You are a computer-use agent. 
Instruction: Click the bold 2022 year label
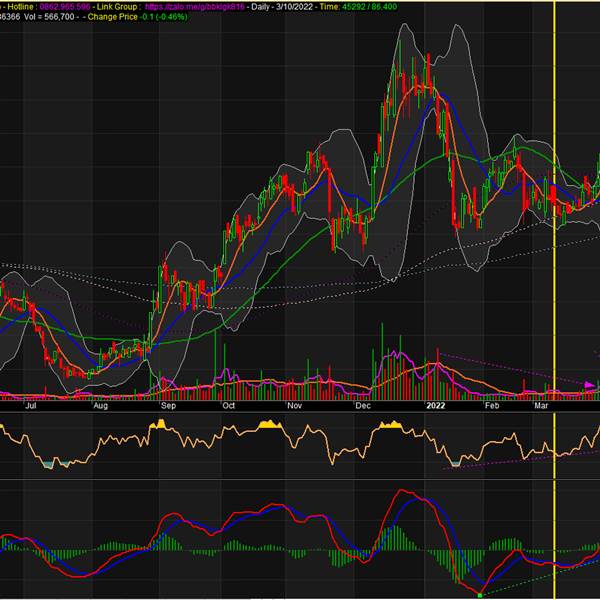click(434, 407)
